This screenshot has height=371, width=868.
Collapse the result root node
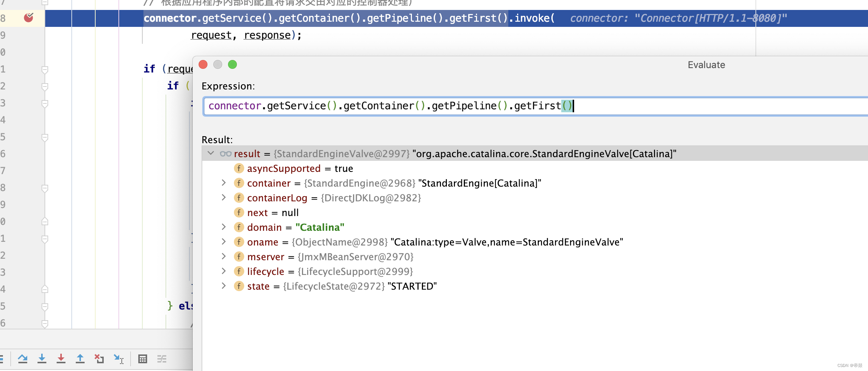click(x=211, y=153)
